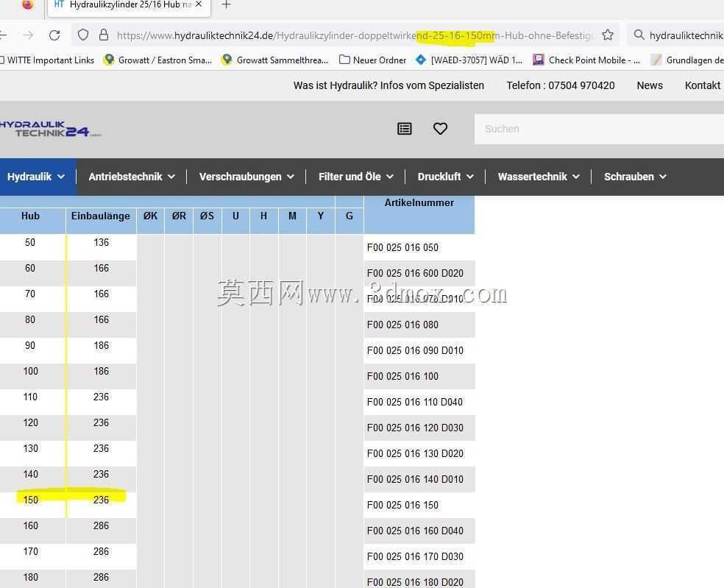Open the Growatt / Eastron Sma... bookmark

[158, 60]
